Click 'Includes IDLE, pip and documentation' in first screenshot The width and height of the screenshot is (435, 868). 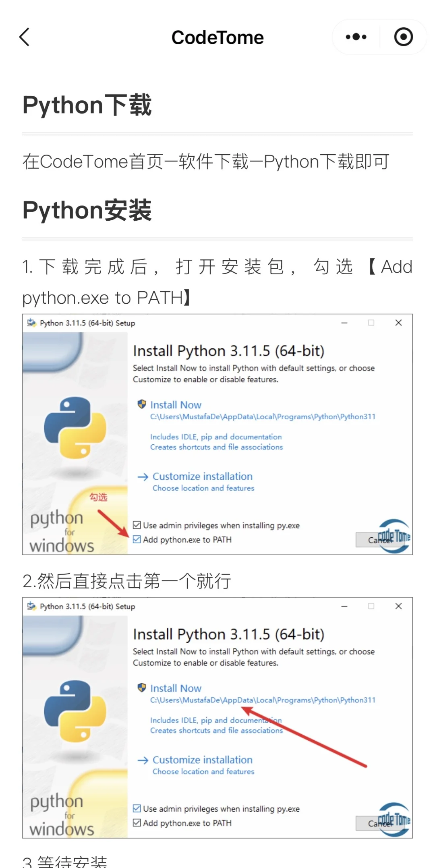pos(216,437)
